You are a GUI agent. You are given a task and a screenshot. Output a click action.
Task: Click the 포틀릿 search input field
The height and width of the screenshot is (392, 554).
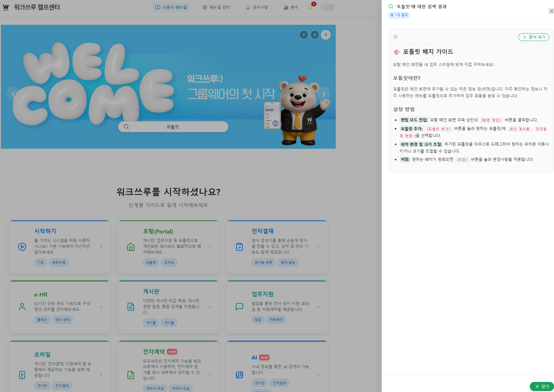tap(173, 126)
